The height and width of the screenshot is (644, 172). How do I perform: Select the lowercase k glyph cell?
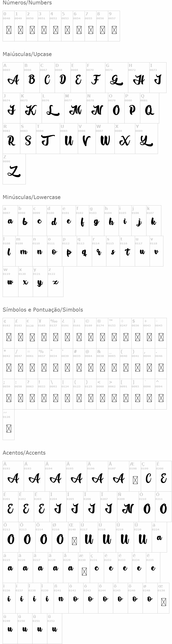pyautogui.click(x=154, y=220)
